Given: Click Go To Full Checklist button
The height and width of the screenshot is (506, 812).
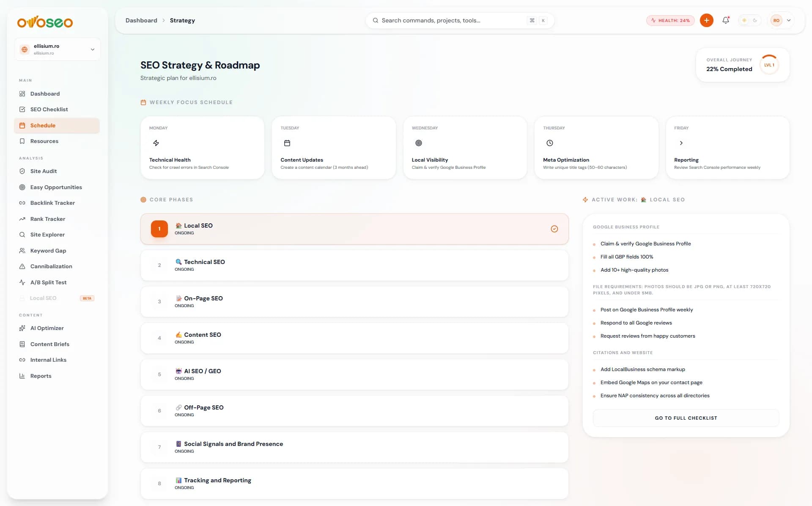Looking at the screenshot, I should pyautogui.click(x=686, y=418).
